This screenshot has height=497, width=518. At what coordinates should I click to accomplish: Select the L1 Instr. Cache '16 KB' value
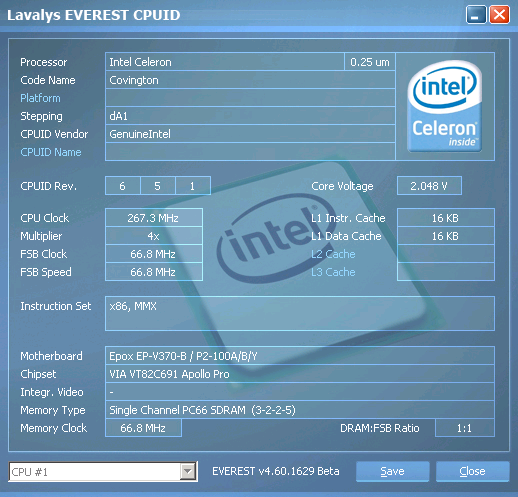pos(446,218)
